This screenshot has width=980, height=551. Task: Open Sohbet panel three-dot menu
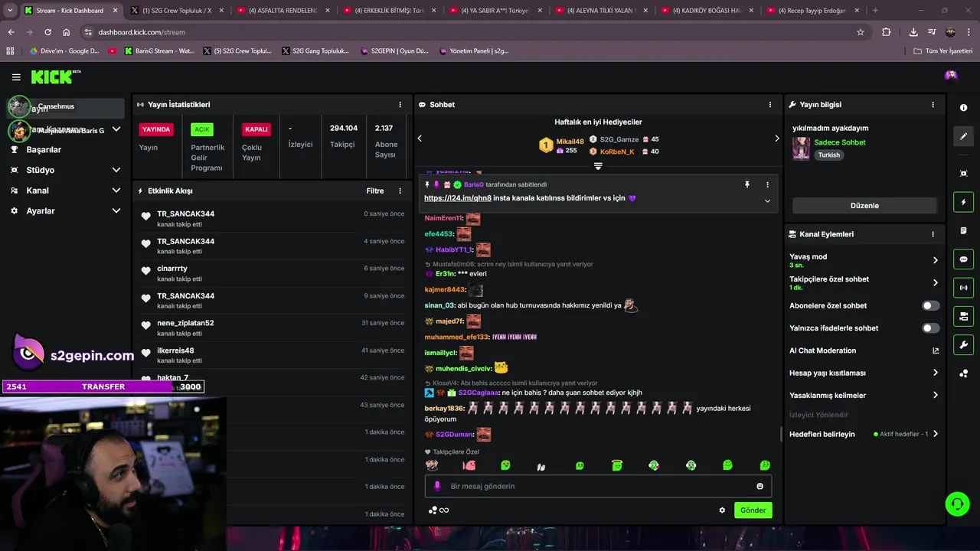(770, 105)
